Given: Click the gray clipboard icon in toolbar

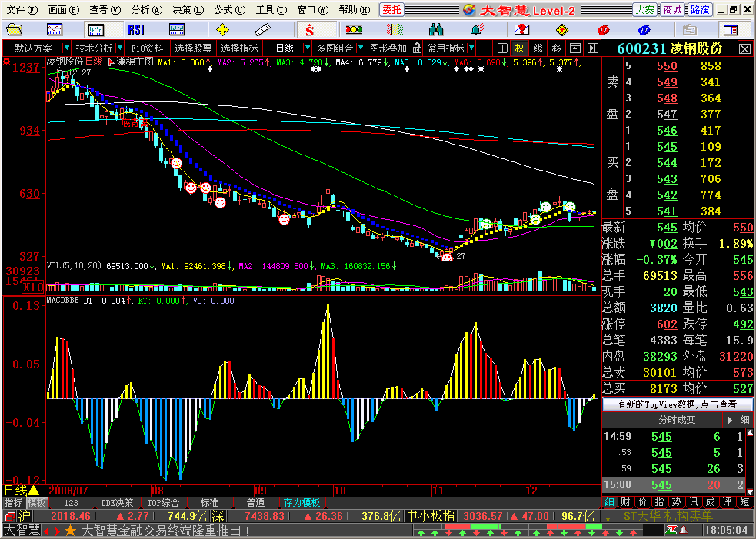Looking at the screenshot, I should [689, 30].
